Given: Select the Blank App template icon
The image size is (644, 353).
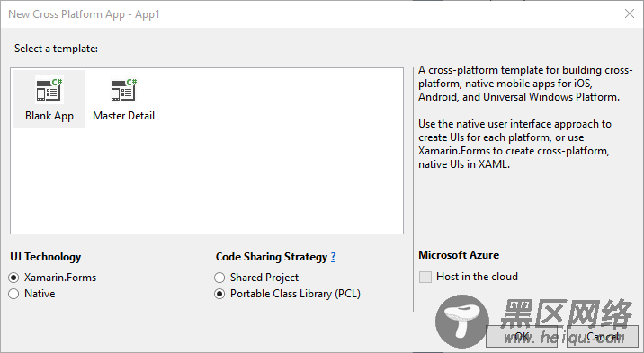Looking at the screenshot, I should click(49, 90).
